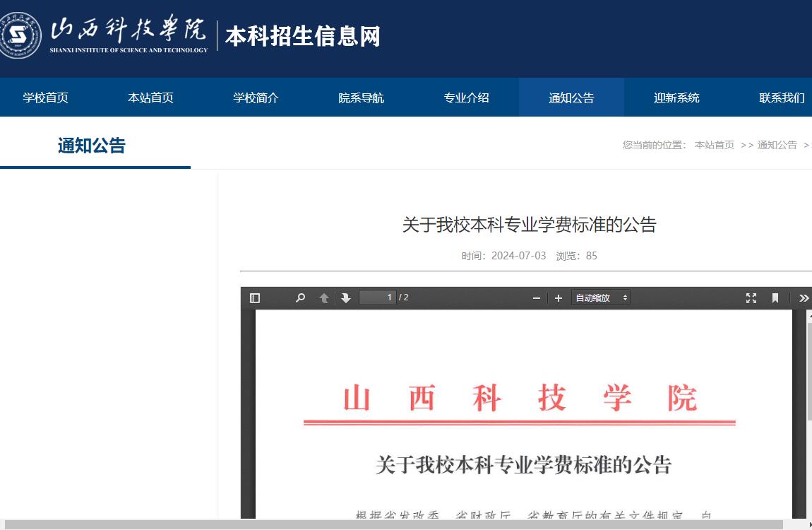
Task: Expand the breadcrumb arrow after 通知公告
Action: 808,145
